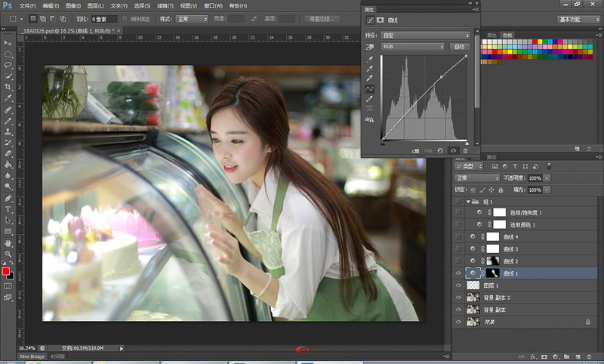Select the Healing Brush tool
604x364 pixels.
click(x=8, y=110)
